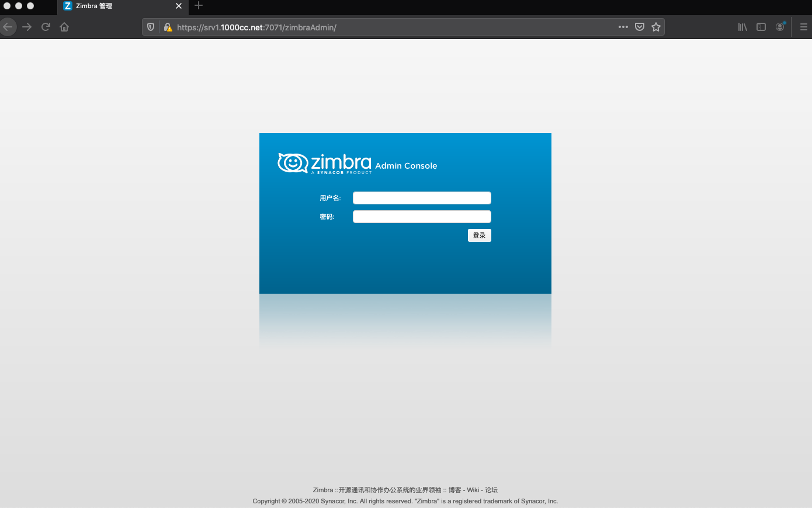
Task: Open the 论坛 forum link in footer
Action: tap(491, 490)
